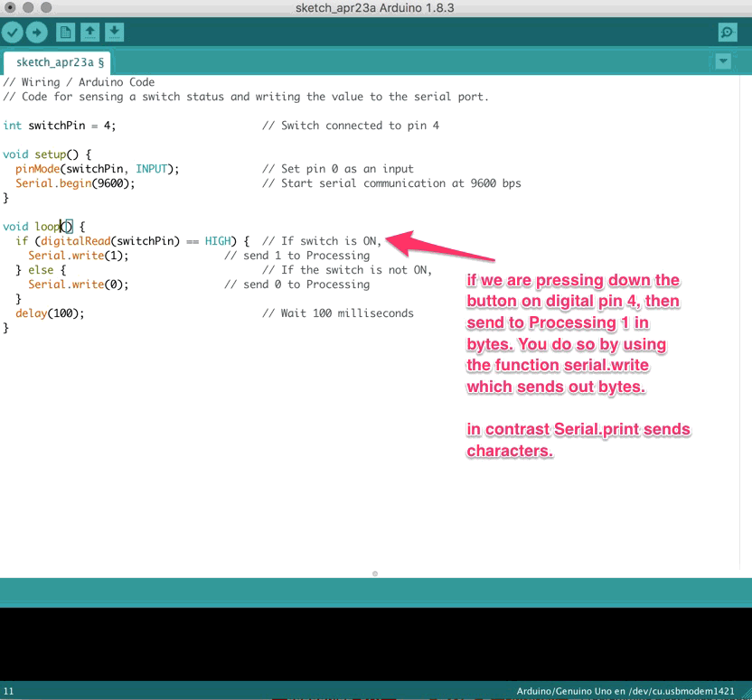Place cursor in 'Serial.begin(9600);' line
Screen dimensions: 752x700
[75, 183]
